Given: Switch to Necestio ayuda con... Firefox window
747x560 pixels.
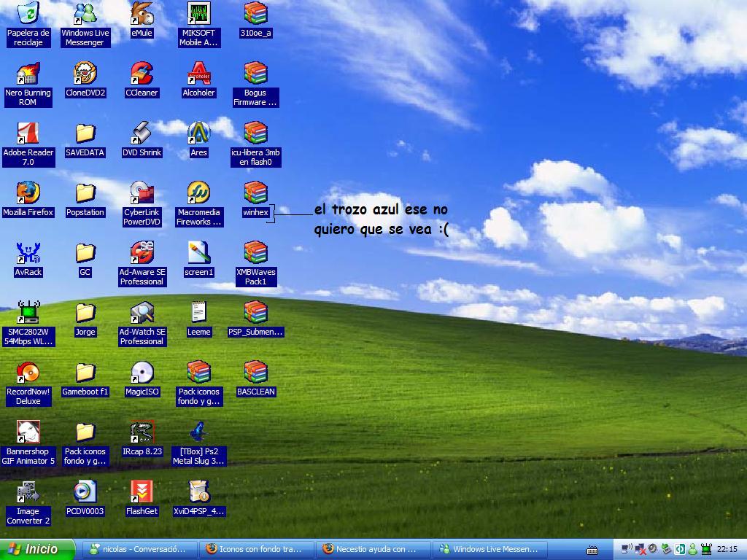Looking at the screenshot, I should pos(373,550).
